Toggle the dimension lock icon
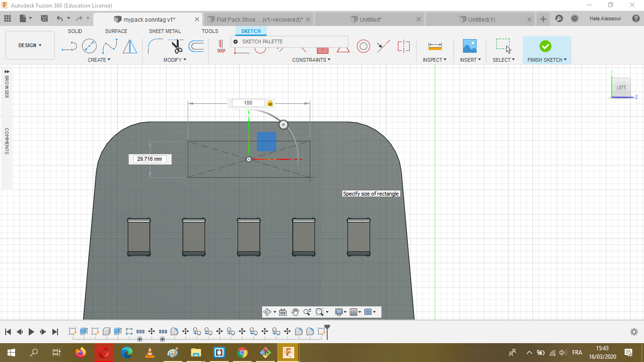Image resolution: width=644 pixels, height=362 pixels. [270, 103]
